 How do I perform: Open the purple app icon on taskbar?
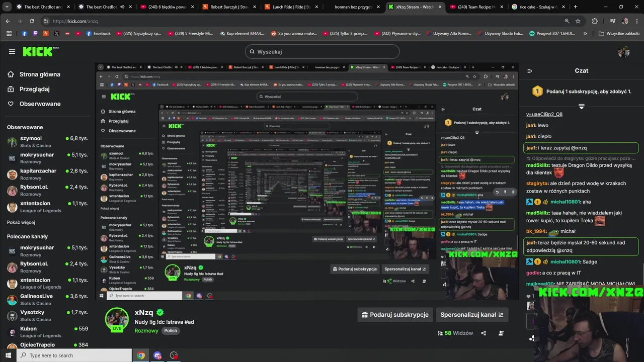point(157,355)
